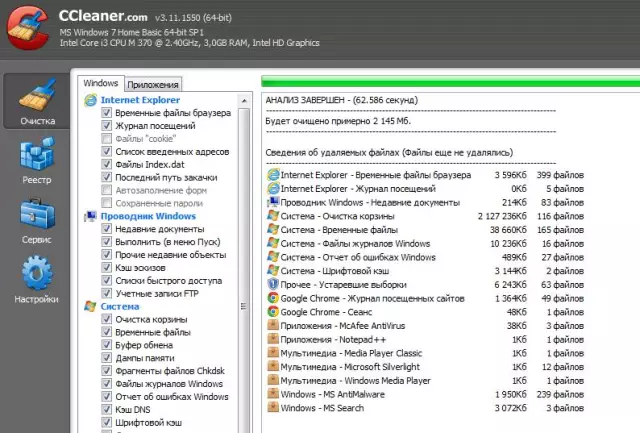Click the CCleaner logo icon

[27, 28]
